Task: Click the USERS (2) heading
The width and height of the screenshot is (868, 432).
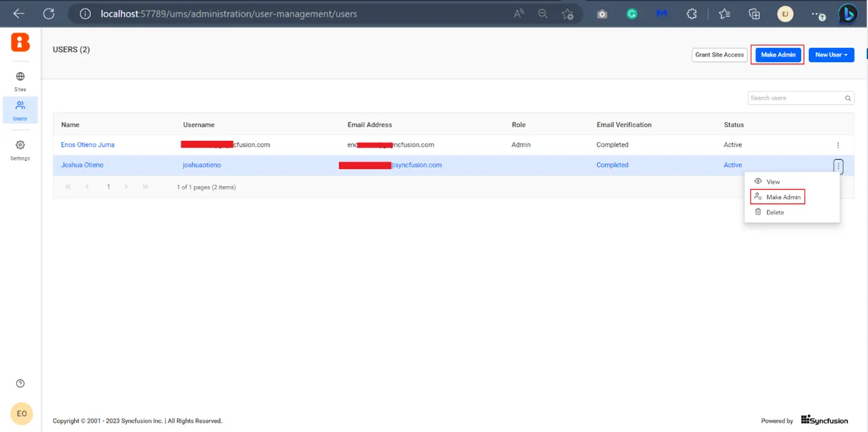Action: (x=71, y=50)
